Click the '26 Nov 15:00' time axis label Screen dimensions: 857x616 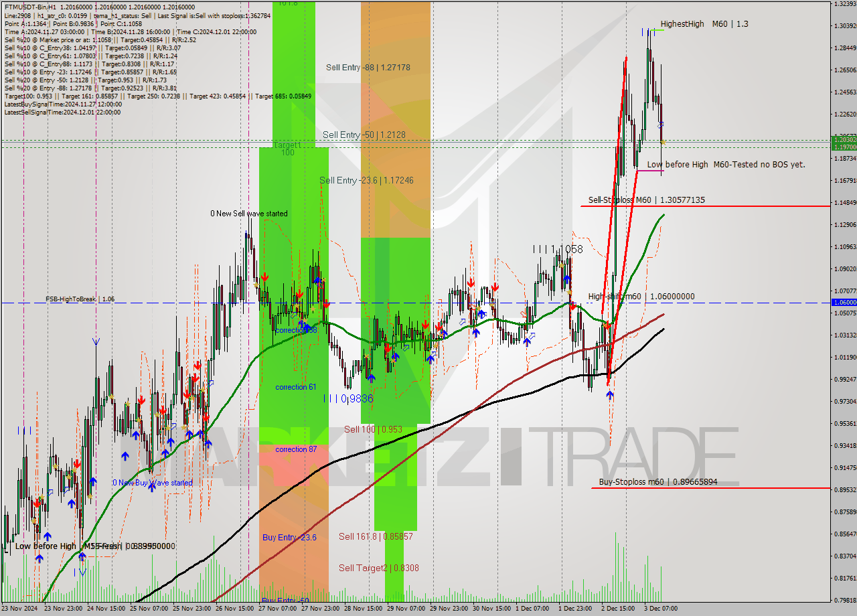(236, 609)
